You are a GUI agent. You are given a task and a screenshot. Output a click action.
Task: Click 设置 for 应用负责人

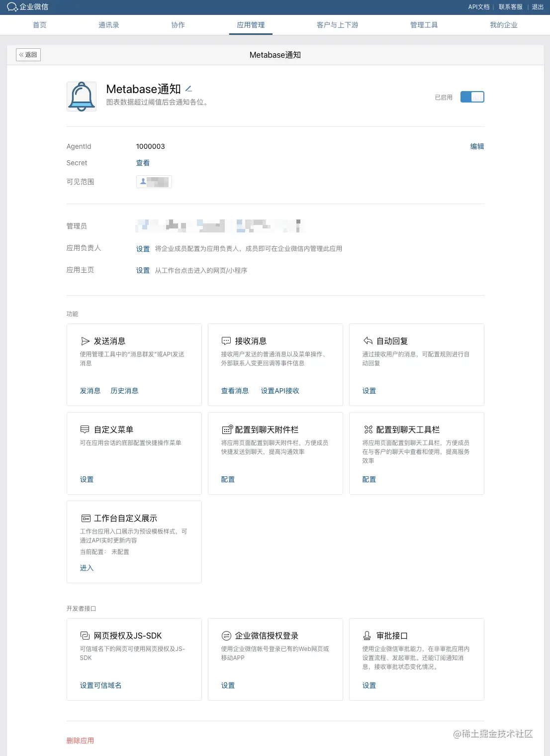pos(143,249)
